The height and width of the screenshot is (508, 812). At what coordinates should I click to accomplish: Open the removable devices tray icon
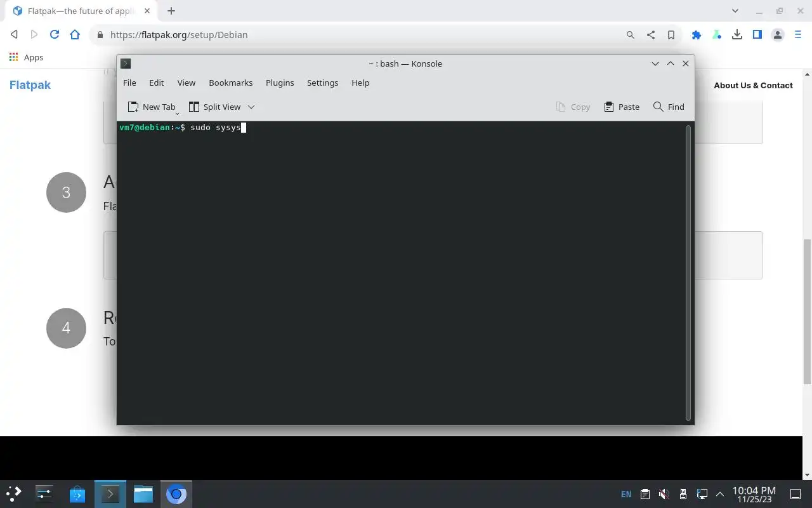(x=683, y=494)
